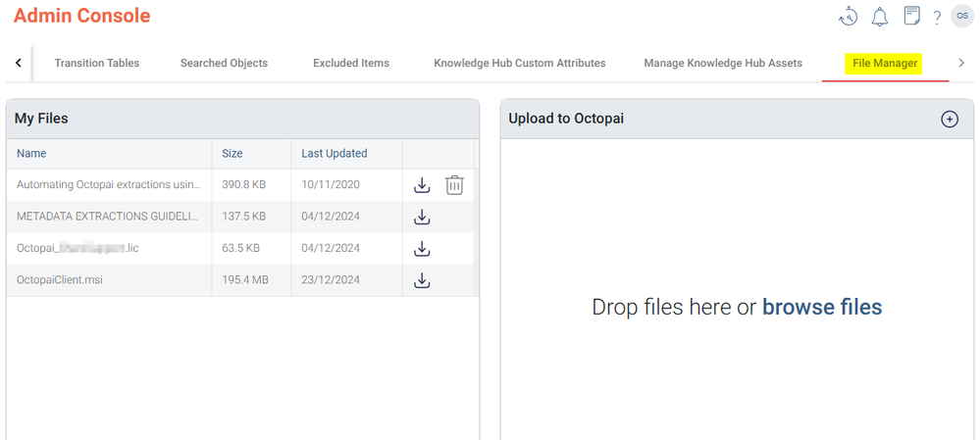Select the OctopaiClient.msi file name
The height and width of the screenshot is (440, 980).
click(x=60, y=280)
